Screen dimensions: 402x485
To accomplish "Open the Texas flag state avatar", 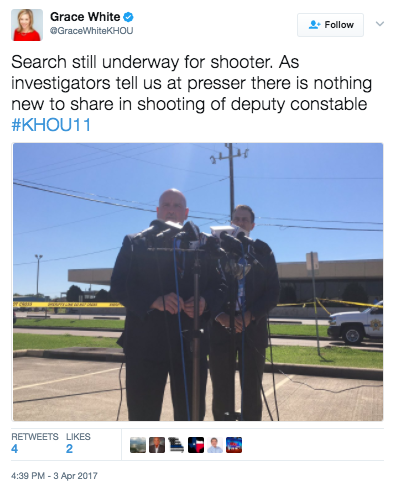I will pos(196,445).
